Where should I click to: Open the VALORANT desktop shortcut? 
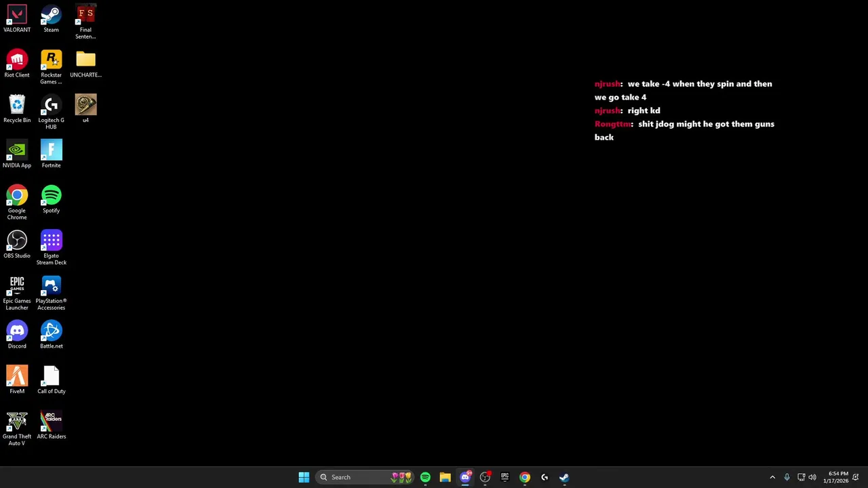(17, 19)
